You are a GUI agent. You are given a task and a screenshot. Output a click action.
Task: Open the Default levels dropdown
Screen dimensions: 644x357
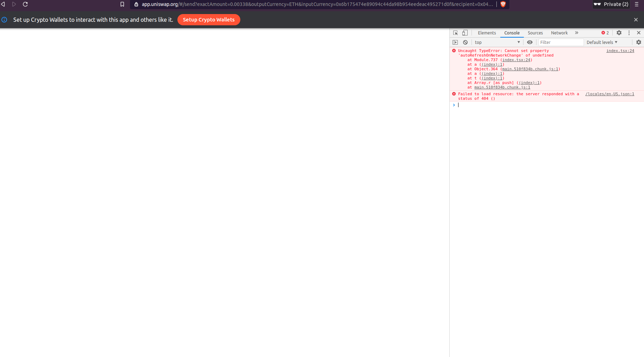tap(601, 42)
